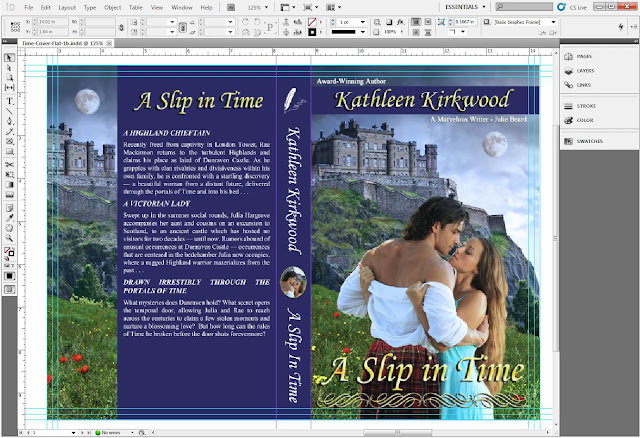Open the rotation angle dropdown

click(x=230, y=22)
